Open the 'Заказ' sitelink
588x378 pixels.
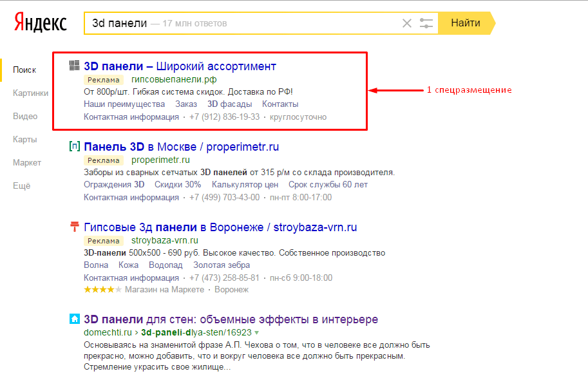186,104
